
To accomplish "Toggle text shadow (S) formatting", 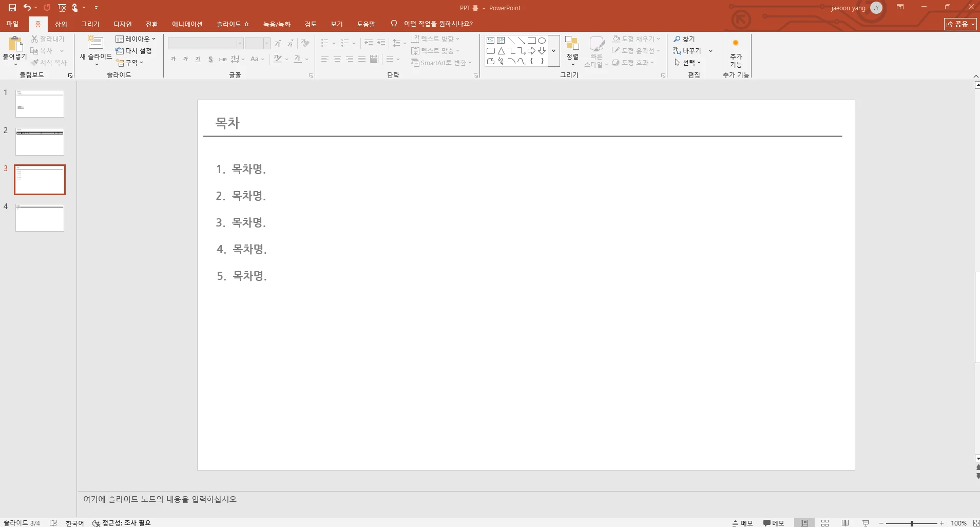I will click(210, 59).
